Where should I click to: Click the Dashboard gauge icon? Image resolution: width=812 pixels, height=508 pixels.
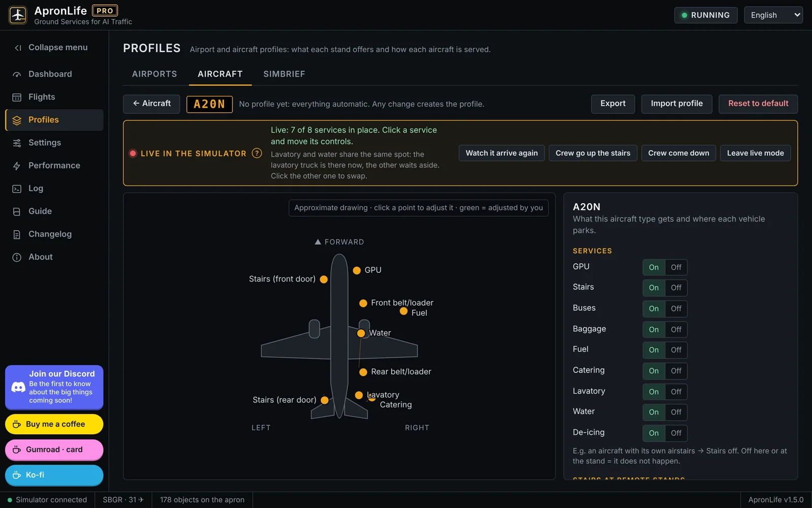click(17, 74)
